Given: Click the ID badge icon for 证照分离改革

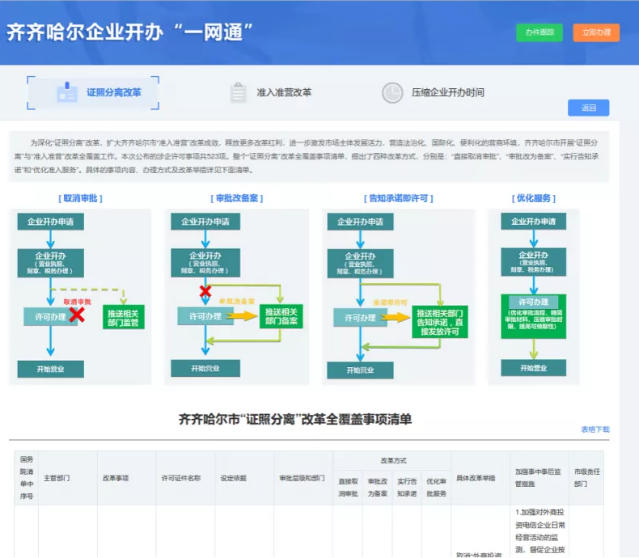Looking at the screenshot, I should (66, 93).
